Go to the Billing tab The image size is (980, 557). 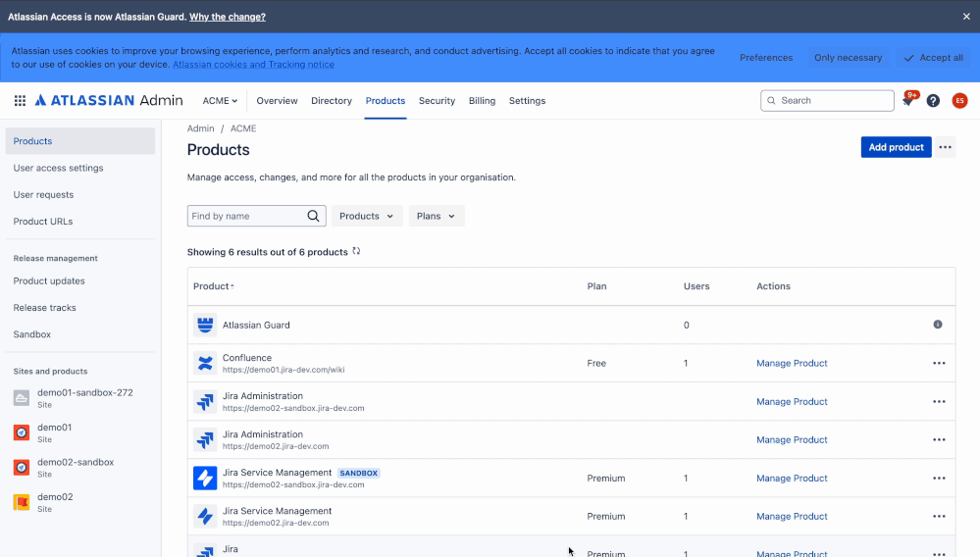(x=482, y=101)
